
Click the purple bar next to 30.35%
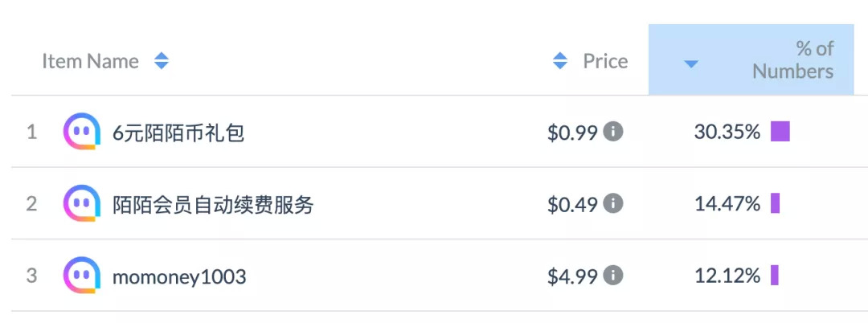780,132
